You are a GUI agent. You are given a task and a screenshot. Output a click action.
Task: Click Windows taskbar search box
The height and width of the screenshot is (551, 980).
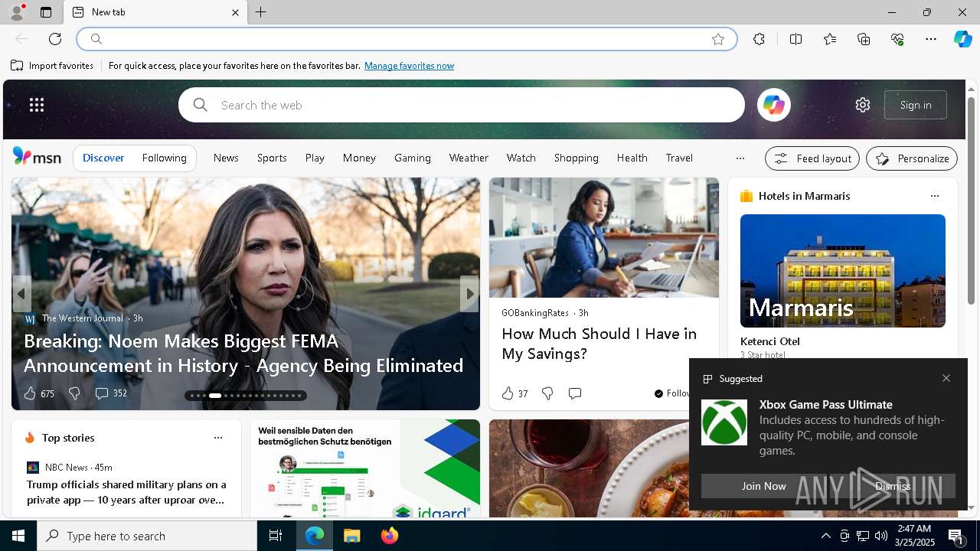click(x=147, y=536)
